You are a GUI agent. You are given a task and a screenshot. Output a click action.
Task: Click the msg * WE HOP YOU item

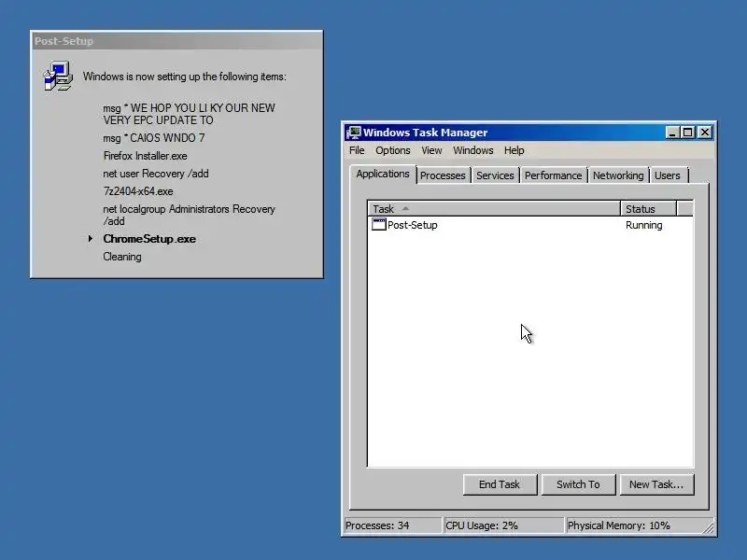(x=190, y=114)
